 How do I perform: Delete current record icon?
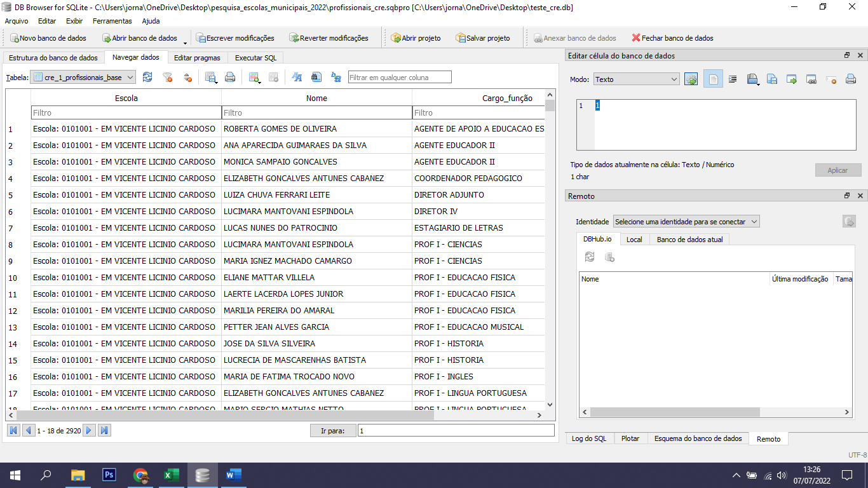(274, 77)
